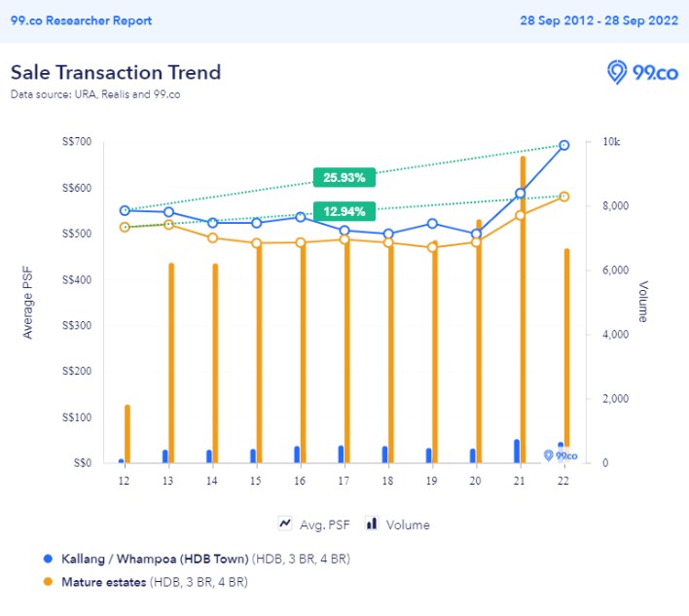
Task: Click the tallest orange volume bar at year 21
Action: click(523, 311)
